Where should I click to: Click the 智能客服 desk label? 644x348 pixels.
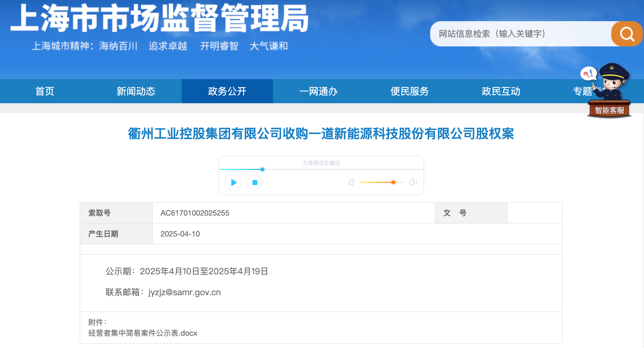[x=609, y=110]
